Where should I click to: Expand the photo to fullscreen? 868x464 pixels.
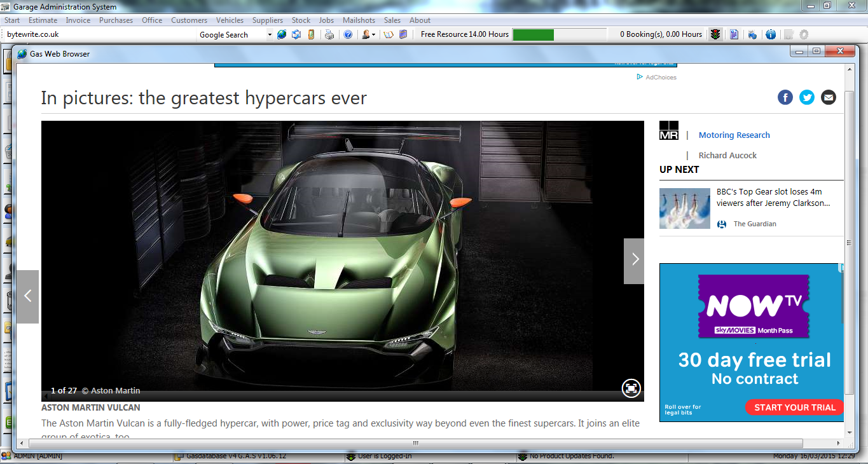click(631, 388)
